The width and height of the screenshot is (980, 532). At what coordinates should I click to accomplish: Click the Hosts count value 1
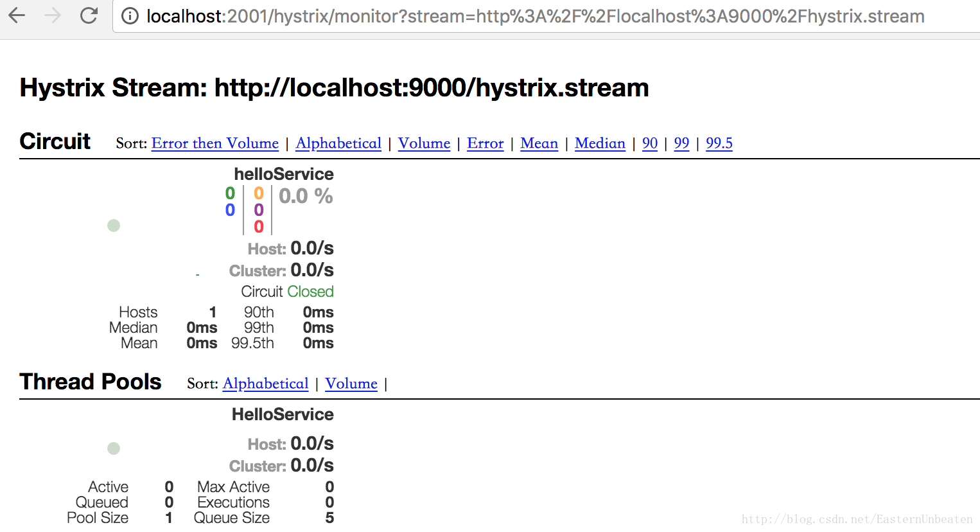pos(213,312)
